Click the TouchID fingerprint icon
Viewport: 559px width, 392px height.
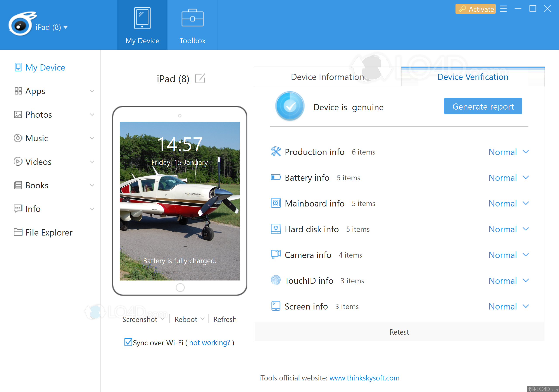click(x=276, y=280)
